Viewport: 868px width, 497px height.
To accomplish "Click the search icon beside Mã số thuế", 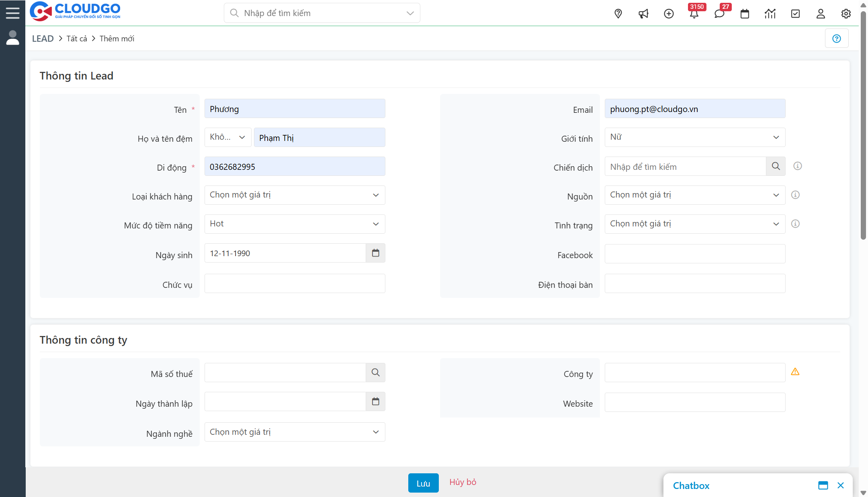I will coord(375,373).
